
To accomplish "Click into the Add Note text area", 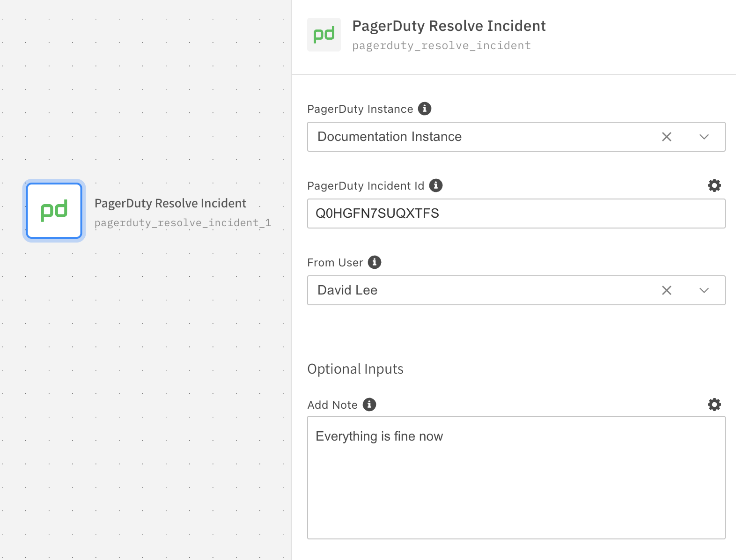I will (x=515, y=482).
